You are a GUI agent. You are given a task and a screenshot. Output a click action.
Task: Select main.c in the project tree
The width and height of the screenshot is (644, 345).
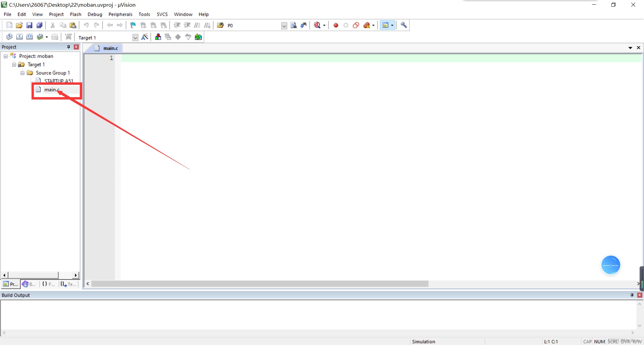click(x=52, y=89)
